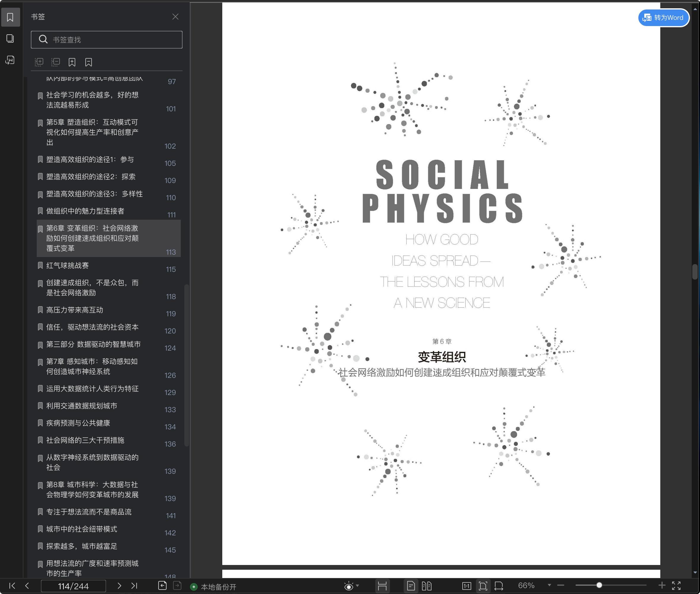Click the zoom slider handle
This screenshot has height=594, width=700.
coord(599,585)
